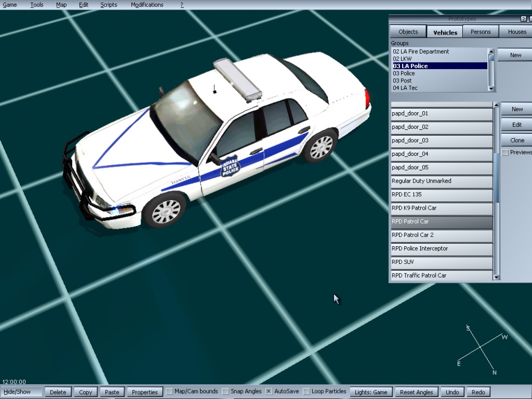
Task: Select the Regular Duty Unmarked prototype
Action: coord(442,181)
